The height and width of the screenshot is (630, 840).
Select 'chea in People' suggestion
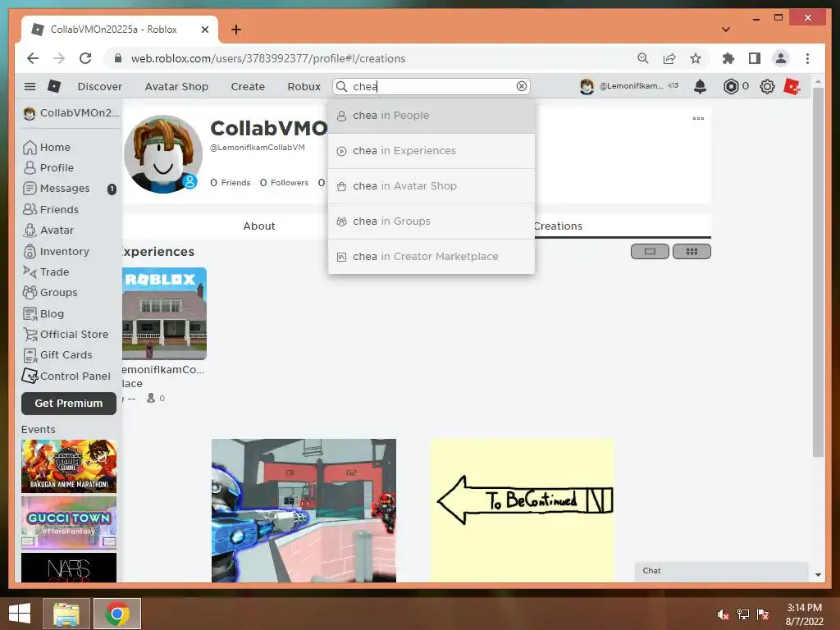(x=431, y=115)
